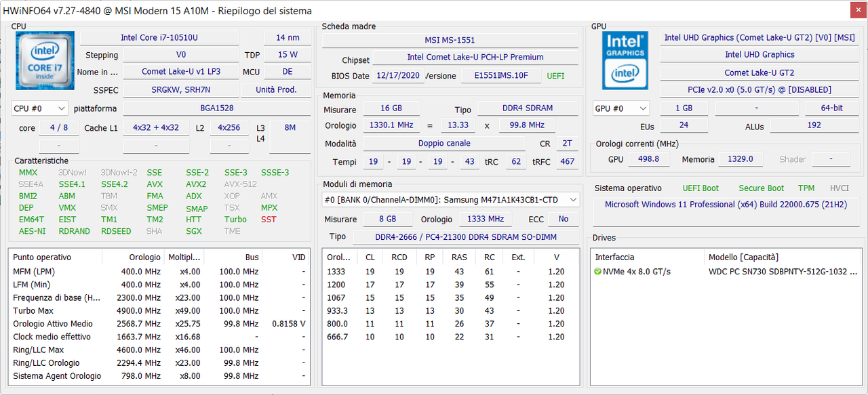Expand the memory module bank selector

click(451, 199)
